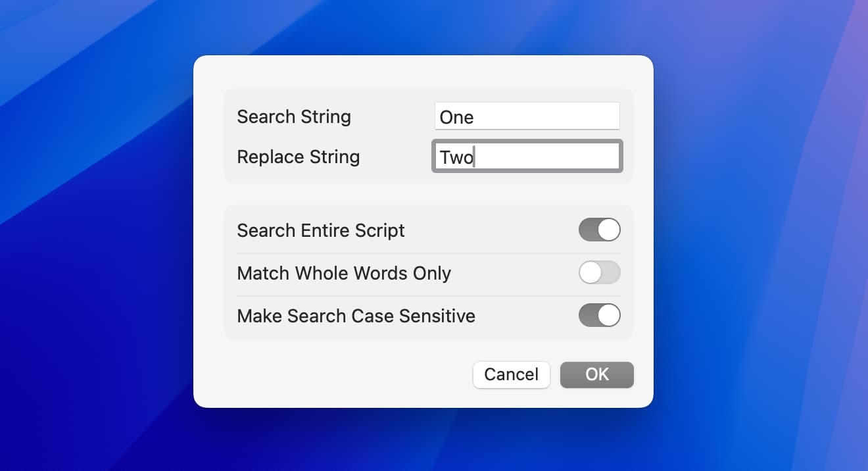Click the "Search Entire Script" label text
868x471 pixels.
[x=321, y=231]
